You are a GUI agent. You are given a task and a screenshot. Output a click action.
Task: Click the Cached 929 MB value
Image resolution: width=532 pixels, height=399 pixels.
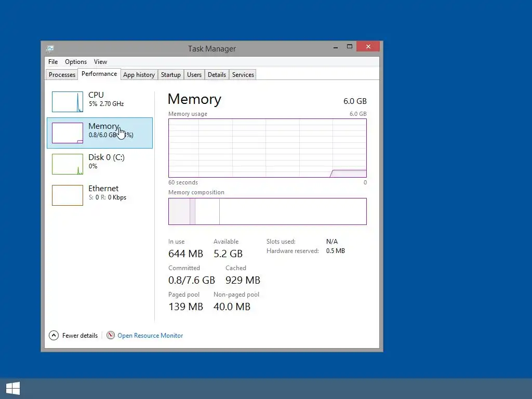click(x=243, y=280)
